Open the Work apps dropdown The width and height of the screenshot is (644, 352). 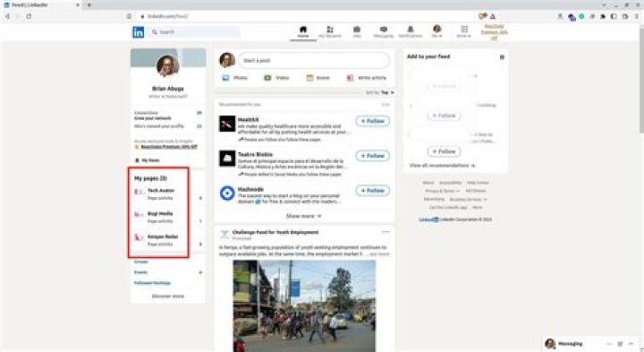(464, 31)
